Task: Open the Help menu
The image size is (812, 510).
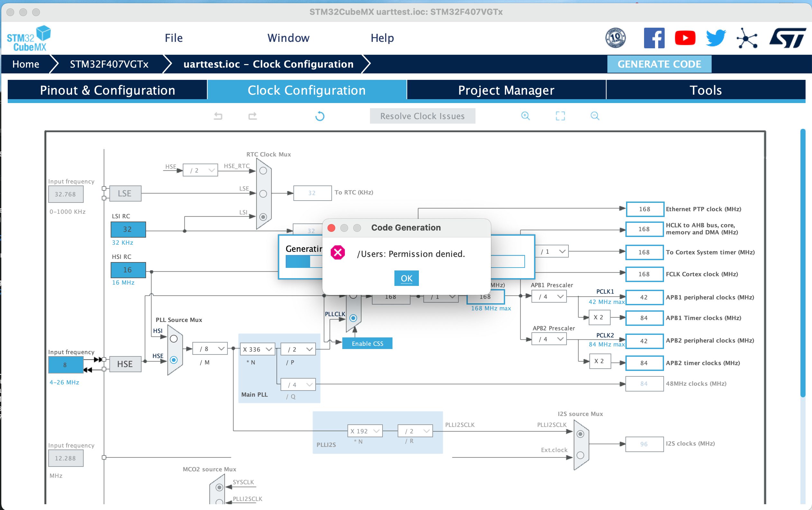Action: 382,38
